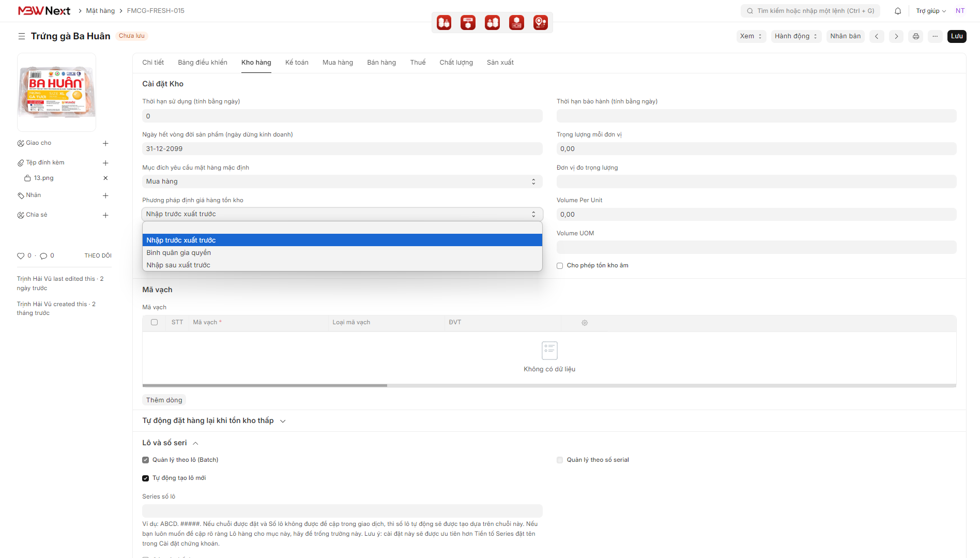Enable Cho phép tồn kho âm checkbox
The image size is (980, 558).
pyautogui.click(x=560, y=266)
